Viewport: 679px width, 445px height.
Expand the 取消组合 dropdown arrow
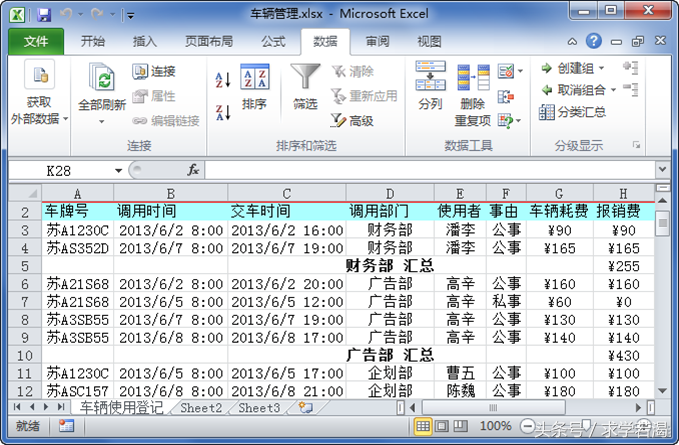(613, 90)
